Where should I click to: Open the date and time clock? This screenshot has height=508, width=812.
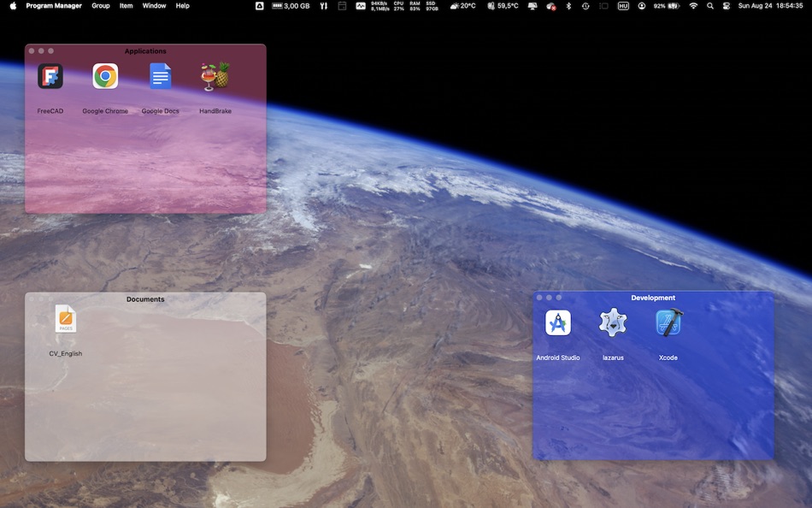770,6
